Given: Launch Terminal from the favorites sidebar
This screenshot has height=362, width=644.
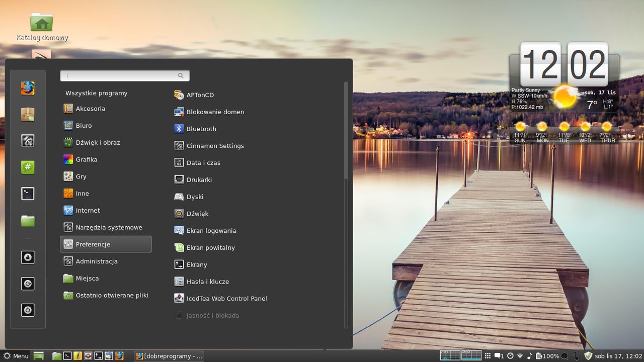Looking at the screenshot, I should point(28,193).
